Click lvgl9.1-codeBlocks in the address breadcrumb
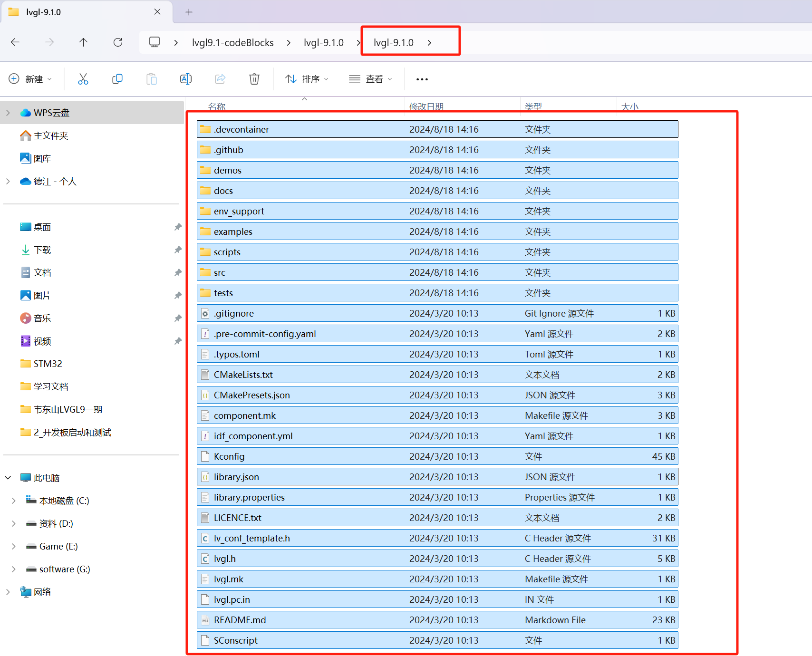812x656 pixels. pyautogui.click(x=232, y=43)
